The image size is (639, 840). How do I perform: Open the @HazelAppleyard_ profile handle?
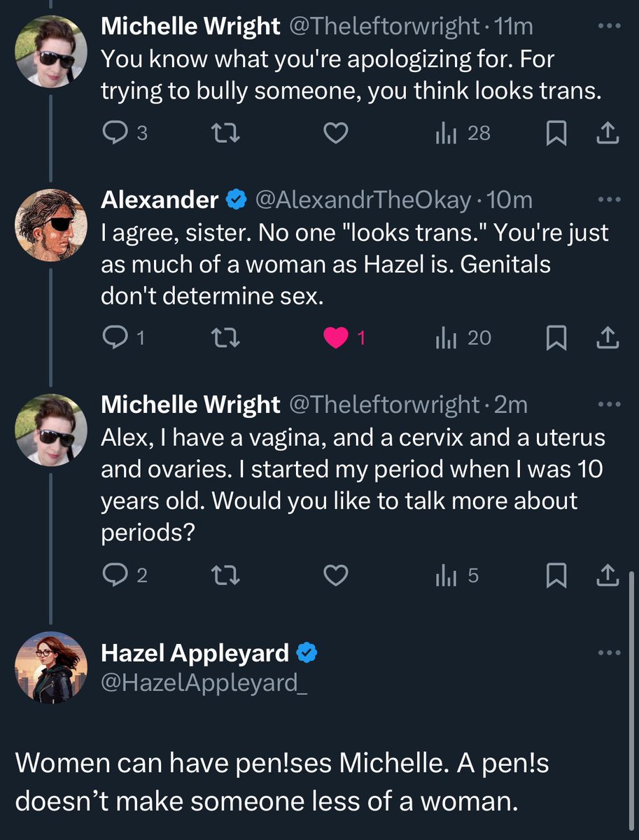click(204, 682)
